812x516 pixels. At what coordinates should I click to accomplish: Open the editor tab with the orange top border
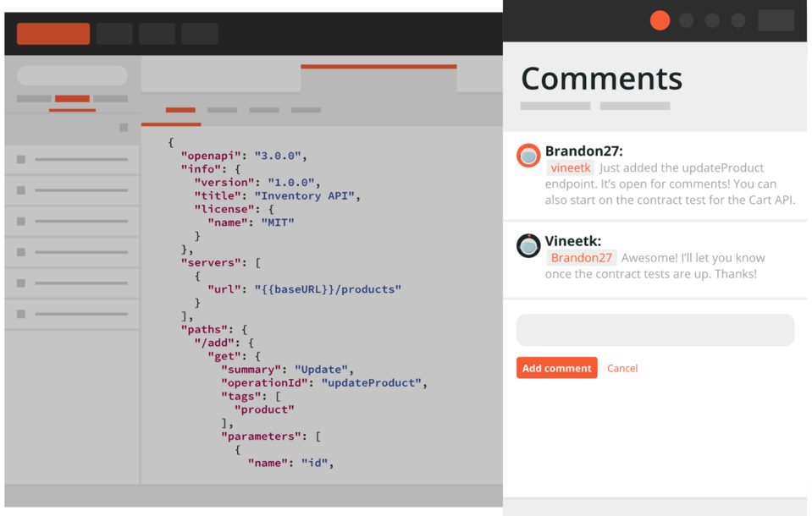378,78
